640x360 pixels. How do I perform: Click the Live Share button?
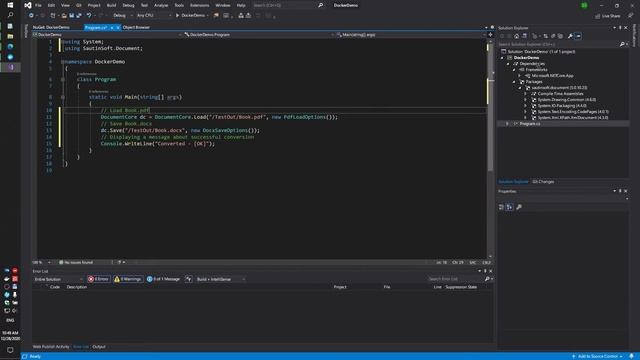point(607,16)
